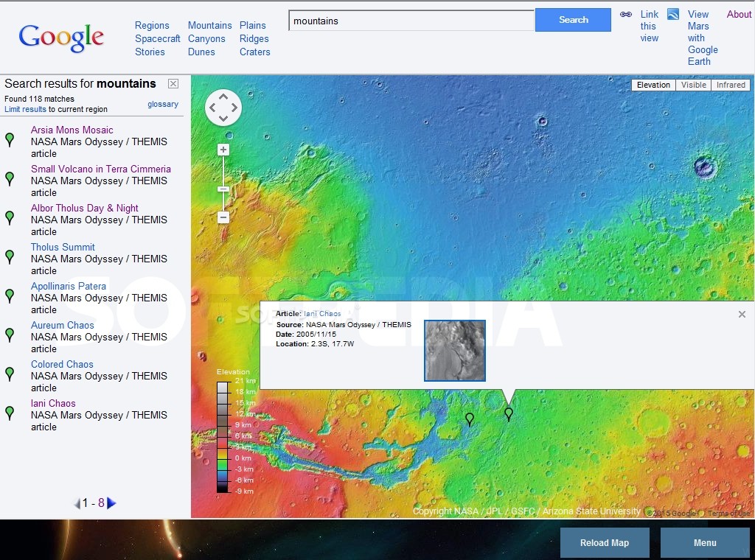Click the Google Earth icon beside View Mars
Screen dimensions: 755x560
pyautogui.click(x=673, y=14)
